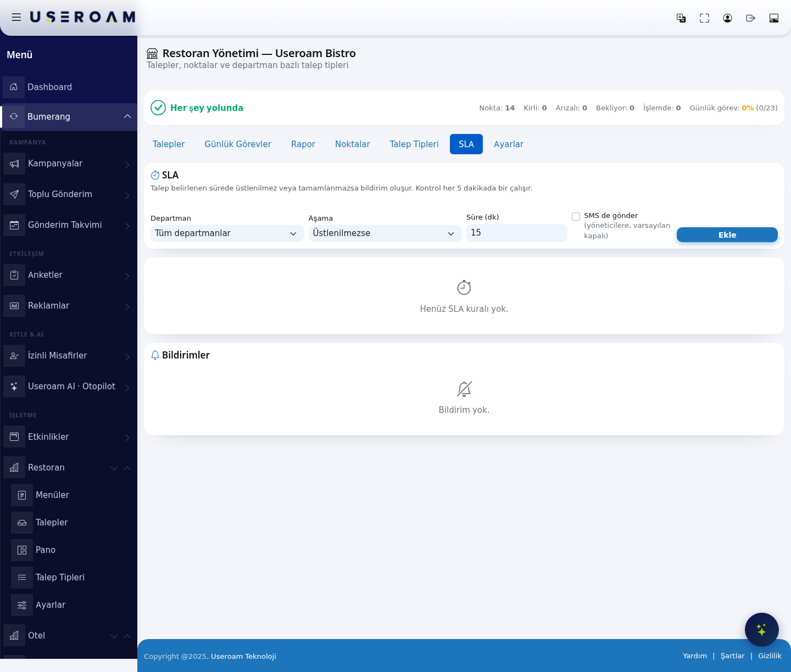Expand the Kampanyalar submenu chevron
Image resolution: width=791 pixels, height=672 pixels.
tap(127, 165)
